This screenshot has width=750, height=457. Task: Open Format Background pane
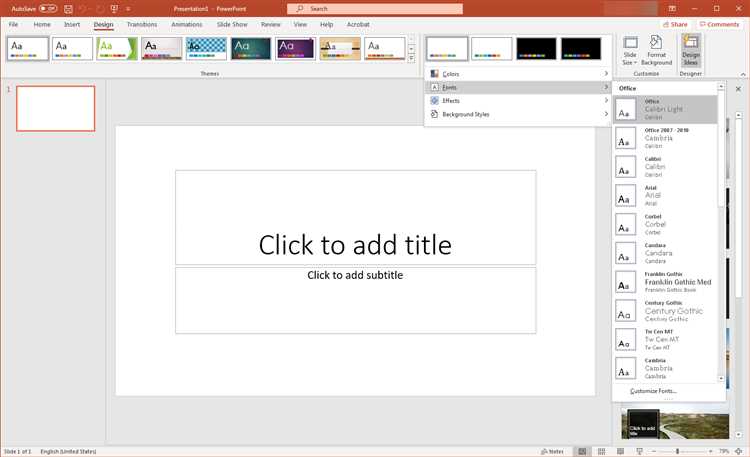click(656, 51)
